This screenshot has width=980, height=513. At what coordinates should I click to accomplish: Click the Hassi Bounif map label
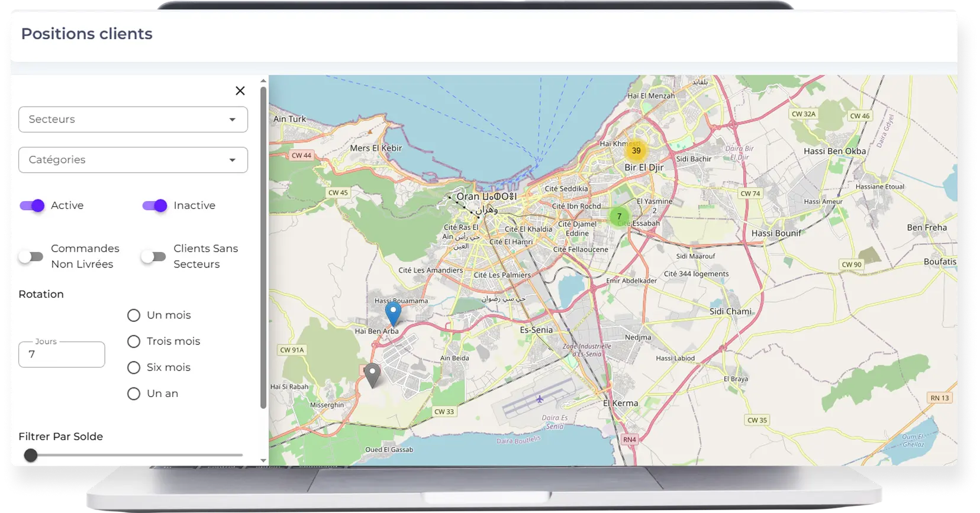(776, 233)
